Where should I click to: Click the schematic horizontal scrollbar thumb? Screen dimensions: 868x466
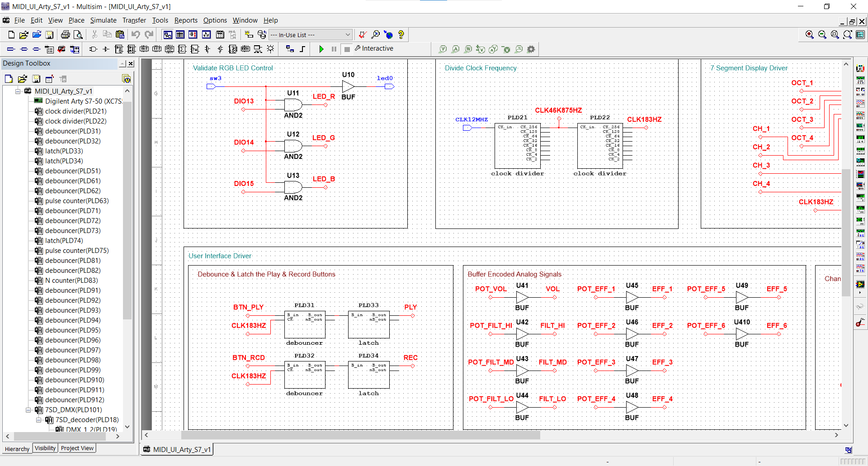[360, 435]
